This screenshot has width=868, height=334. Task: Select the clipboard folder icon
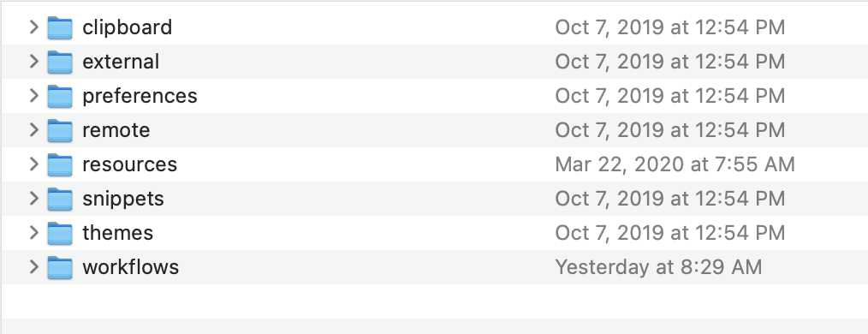[60, 27]
